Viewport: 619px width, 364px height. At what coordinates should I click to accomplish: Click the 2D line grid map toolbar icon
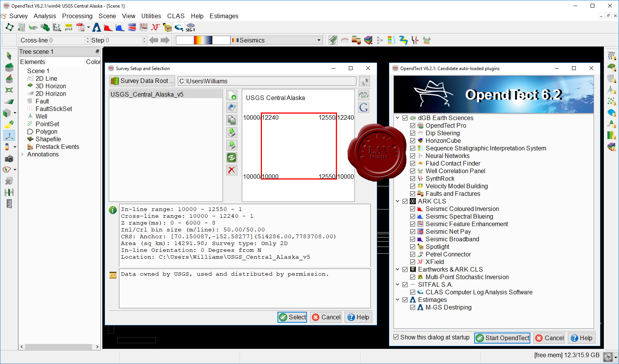(x=333, y=40)
